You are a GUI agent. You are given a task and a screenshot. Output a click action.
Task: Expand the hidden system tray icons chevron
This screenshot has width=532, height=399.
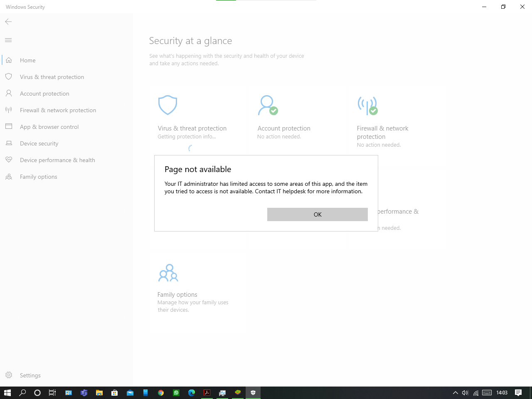455,393
